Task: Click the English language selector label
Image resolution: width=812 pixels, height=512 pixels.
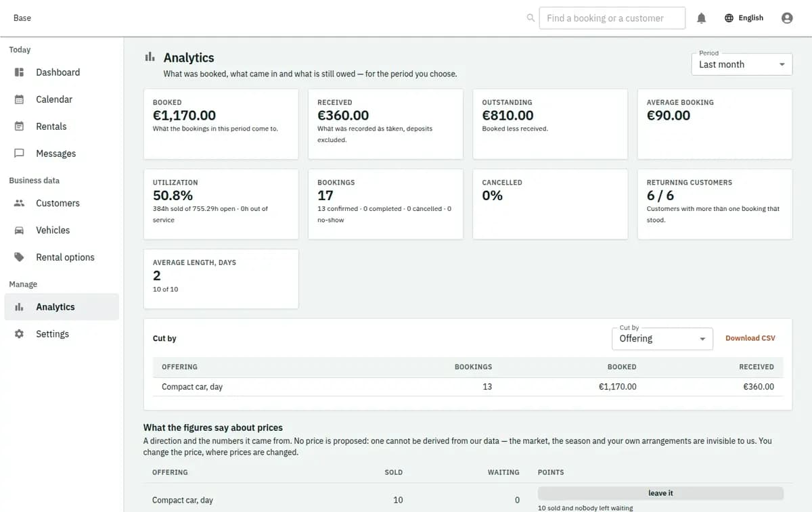Action: [750, 18]
